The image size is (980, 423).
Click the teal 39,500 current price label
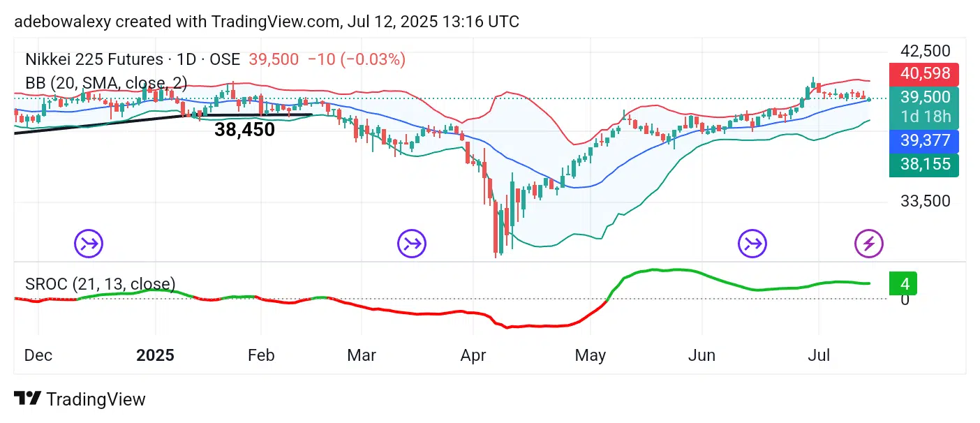(924, 97)
